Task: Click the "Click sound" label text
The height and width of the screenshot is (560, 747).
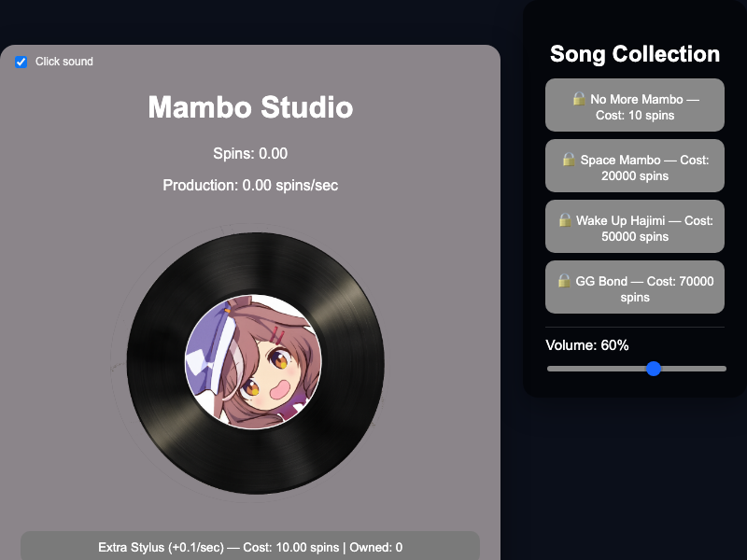Action: tap(64, 62)
